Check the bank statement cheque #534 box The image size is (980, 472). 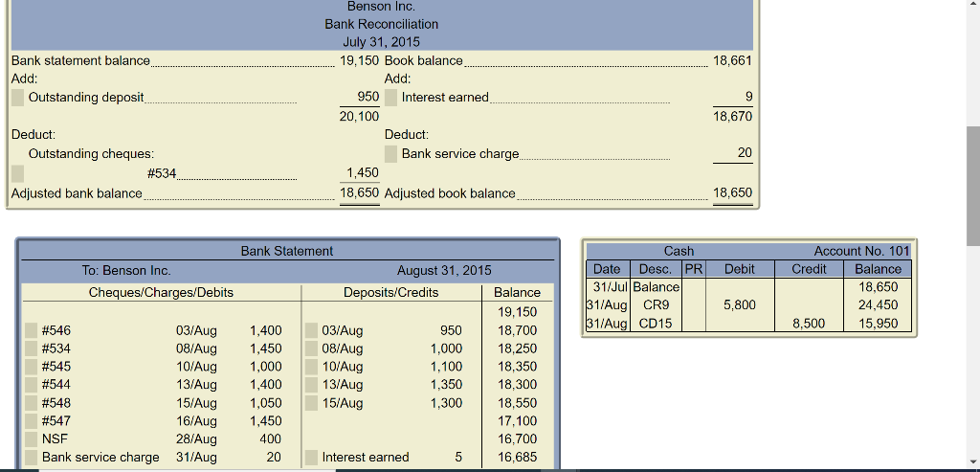point(32,348)
